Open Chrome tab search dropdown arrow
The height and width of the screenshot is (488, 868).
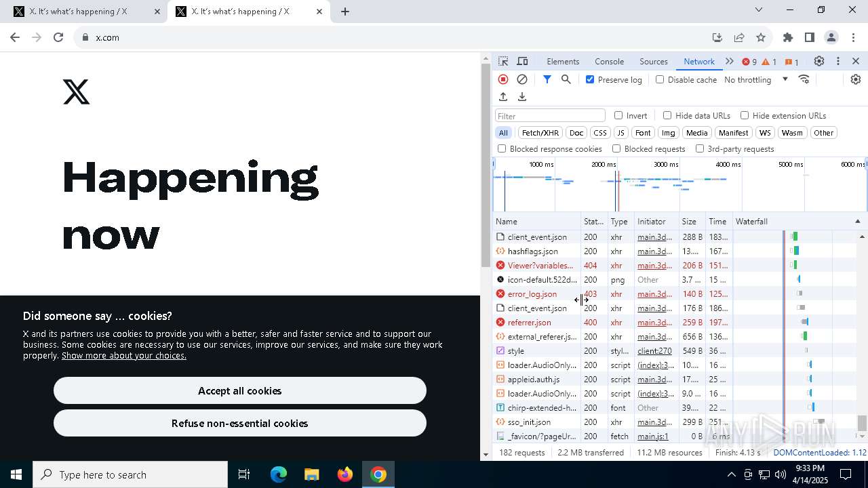point(759,9)
